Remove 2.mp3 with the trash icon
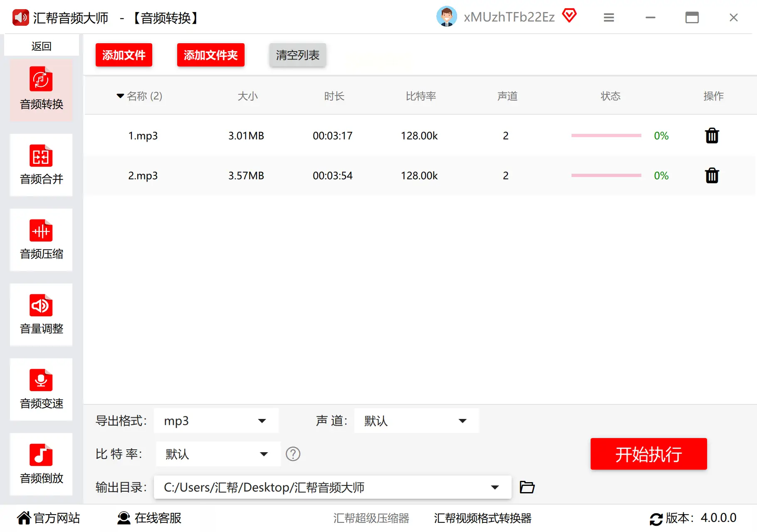The height and width of the screenshot is (532, 757). pos(712,175)
